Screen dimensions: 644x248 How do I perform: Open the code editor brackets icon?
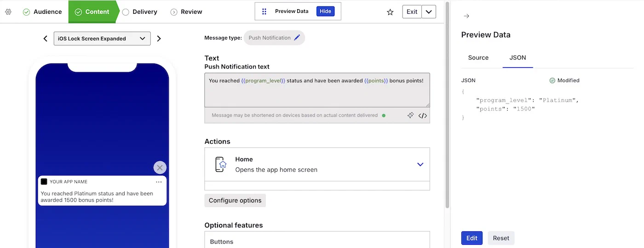[423, 115]
